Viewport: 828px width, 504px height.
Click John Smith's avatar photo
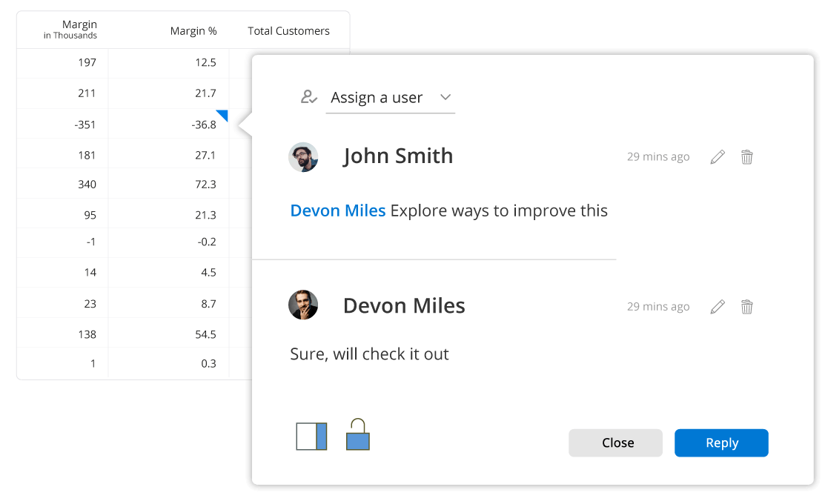coord(302,157)
